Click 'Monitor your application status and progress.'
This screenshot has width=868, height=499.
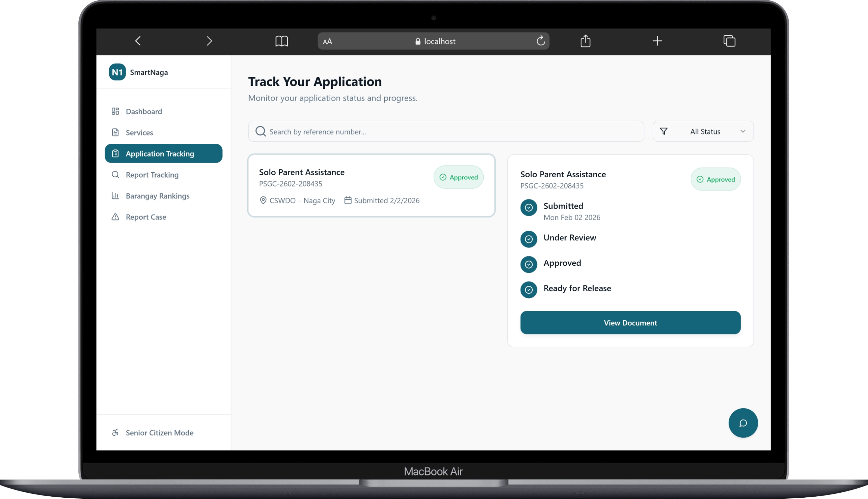point(333,98)
